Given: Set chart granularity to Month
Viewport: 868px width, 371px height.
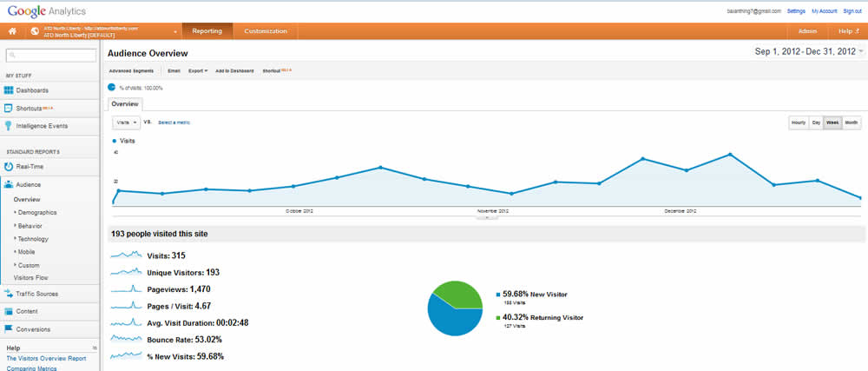Looking at the screenshot, I should click(x=852, y=123).
